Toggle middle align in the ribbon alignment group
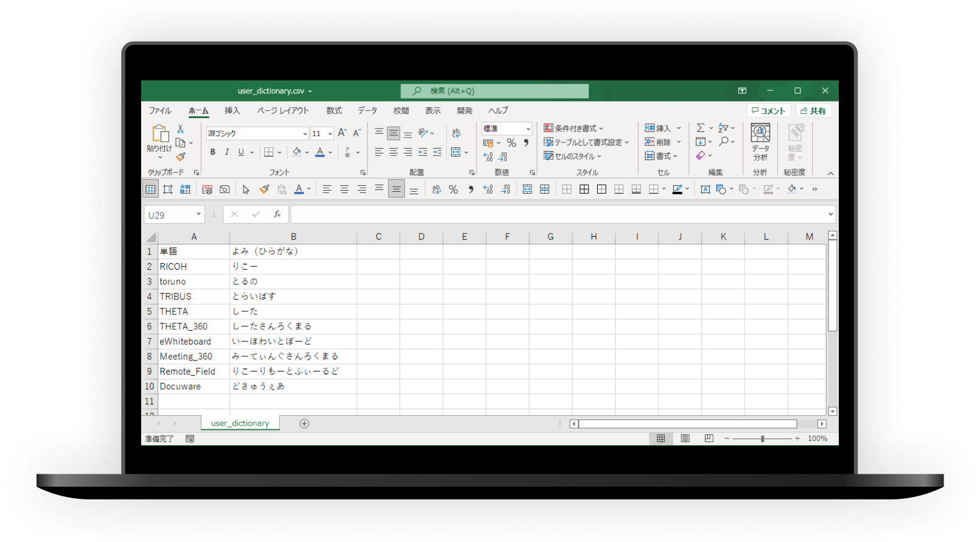 [x=393, y=133]
